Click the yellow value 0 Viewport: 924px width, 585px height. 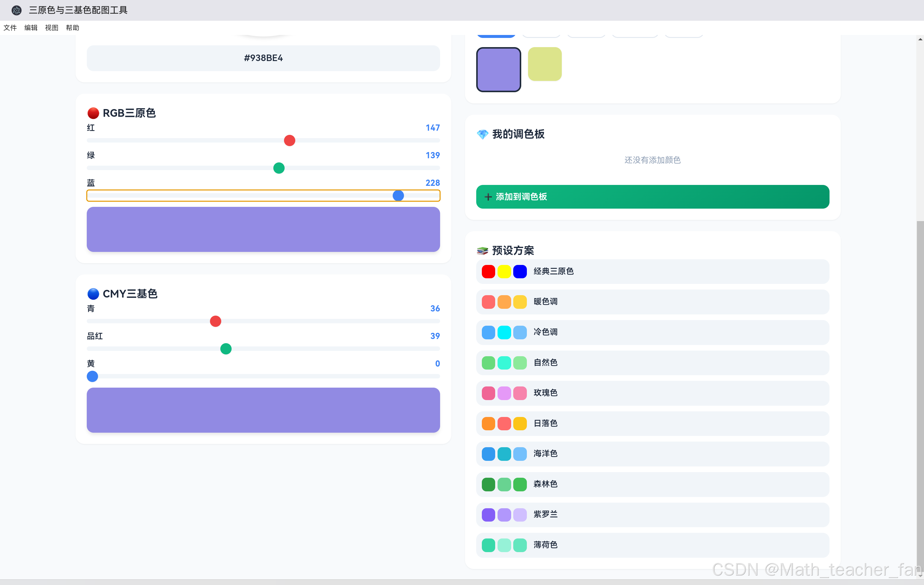[437, 364]
